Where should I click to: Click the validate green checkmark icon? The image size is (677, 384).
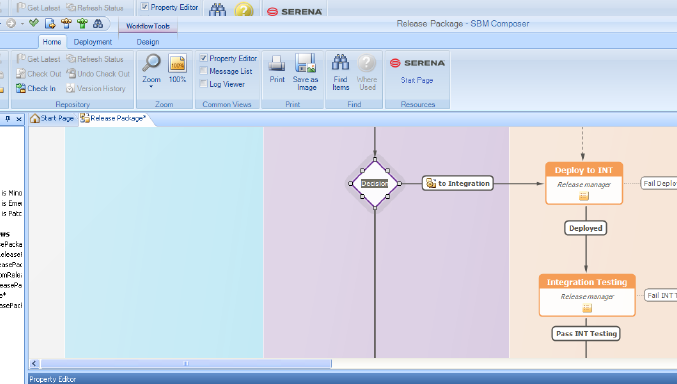34,23
